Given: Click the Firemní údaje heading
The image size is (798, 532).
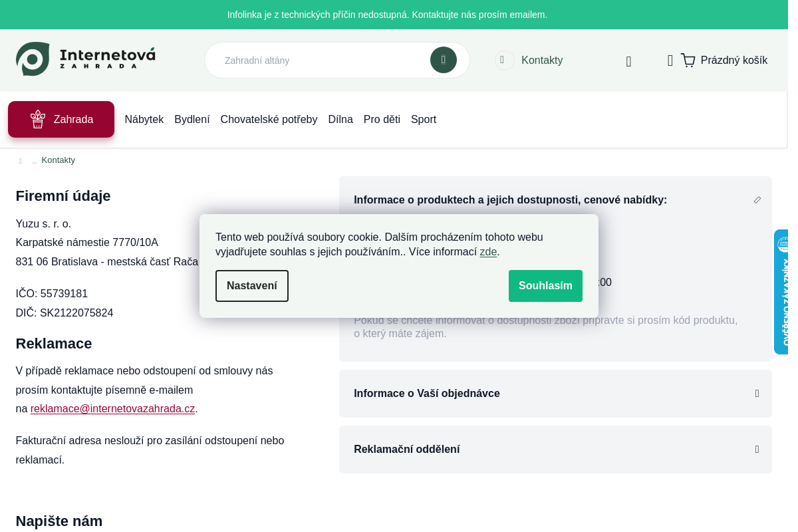Looking at the screenshot, I should point(63,196).
